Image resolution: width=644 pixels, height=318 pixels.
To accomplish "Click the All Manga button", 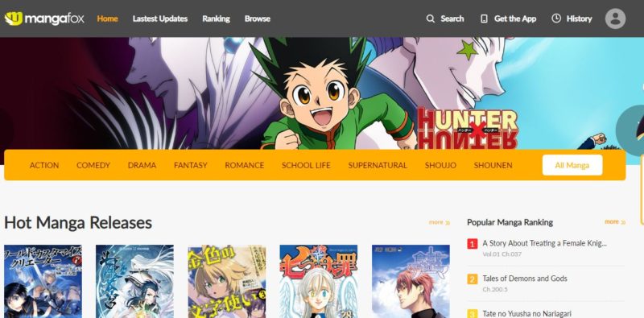I will [572, 165].
